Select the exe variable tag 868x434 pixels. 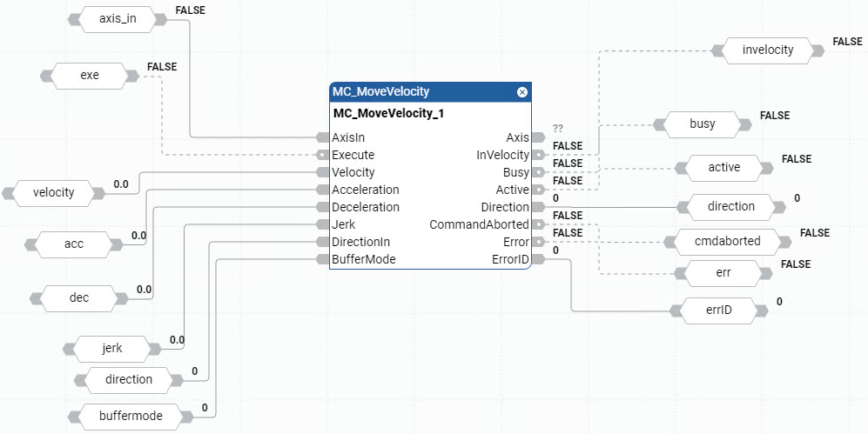point(90,76)
